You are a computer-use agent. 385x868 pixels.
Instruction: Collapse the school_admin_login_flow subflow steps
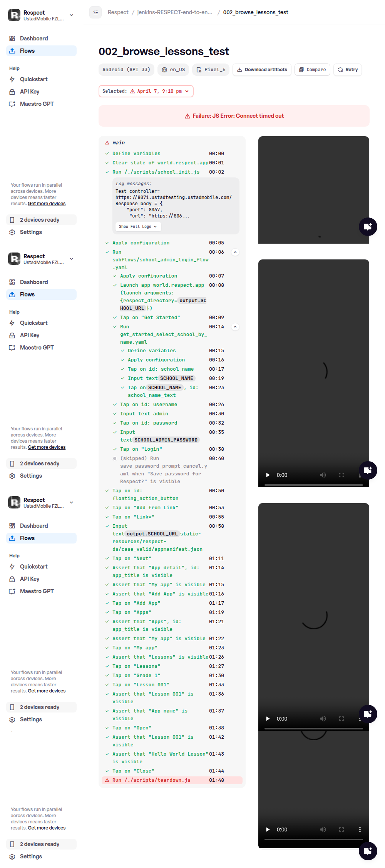[x=235, y=252]
